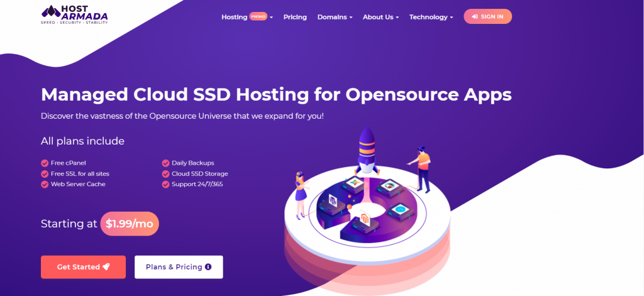
Task: Expand the Hosting dropdown arrow
Action: [272, 18]
